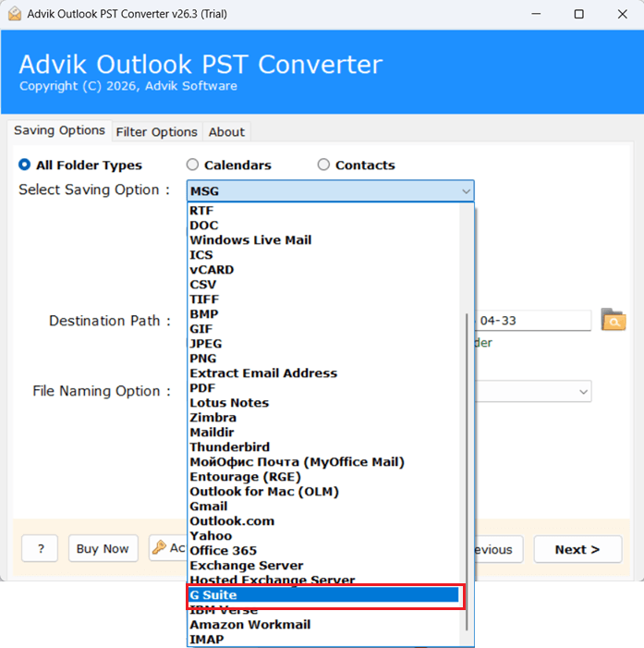The height and width of the screenshot is (648, 644).
Task: Select the Contacts radio button
Action: [x=323, y=165]
